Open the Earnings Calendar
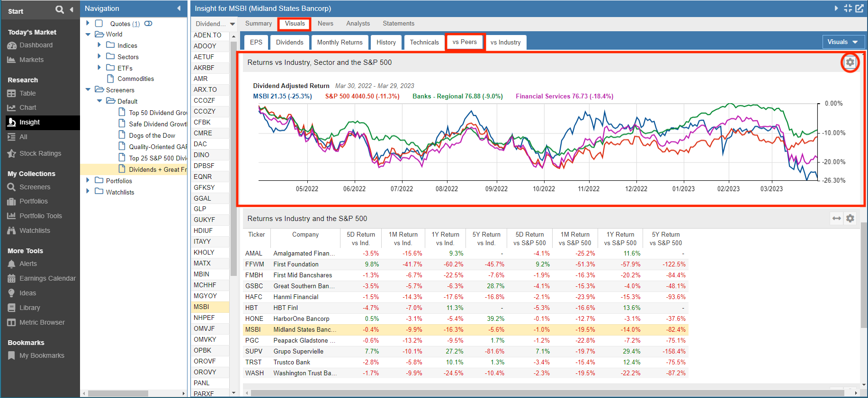This screenshot has width=868, height=398. [x=47, y=278]
